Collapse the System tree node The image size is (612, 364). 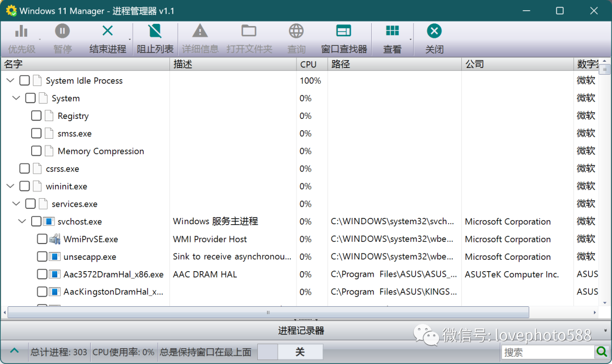point(16,98)
